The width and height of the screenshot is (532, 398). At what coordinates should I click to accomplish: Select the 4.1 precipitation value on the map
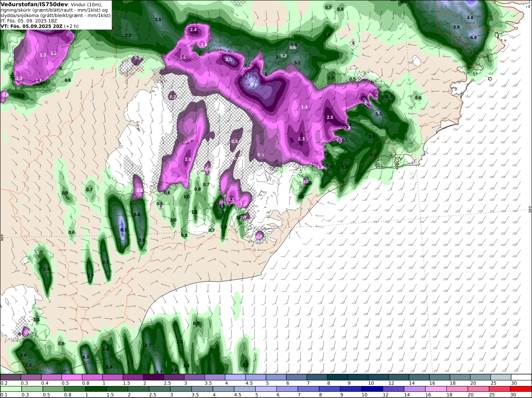tap(222, 206)
